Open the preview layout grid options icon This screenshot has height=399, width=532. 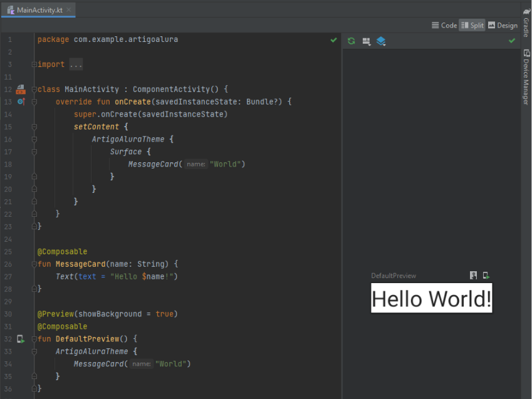[x=367, y=41]
